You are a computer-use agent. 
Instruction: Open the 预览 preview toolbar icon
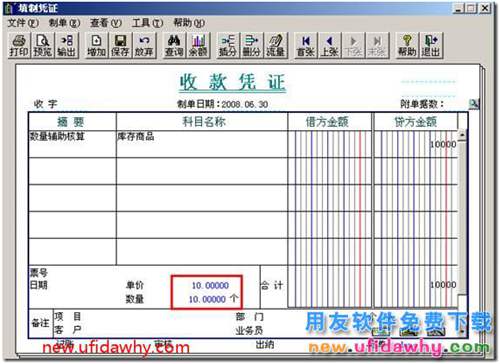pos(43,45)
